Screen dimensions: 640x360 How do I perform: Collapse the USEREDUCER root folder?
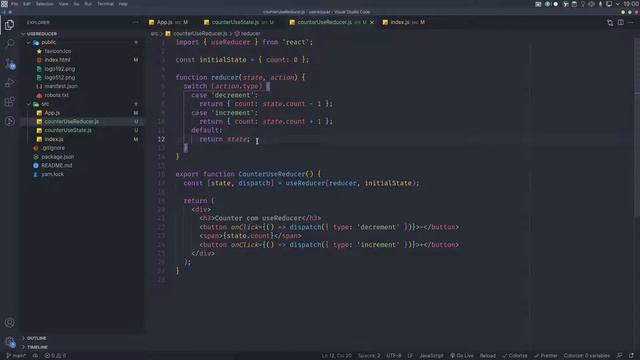point(81,34)
